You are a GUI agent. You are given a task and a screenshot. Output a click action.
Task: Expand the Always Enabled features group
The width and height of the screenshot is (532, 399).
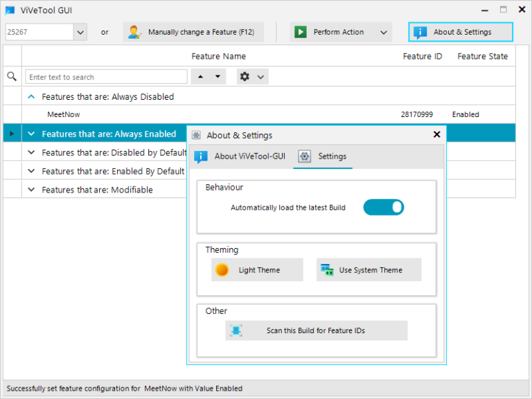click(x=31, y=134)
